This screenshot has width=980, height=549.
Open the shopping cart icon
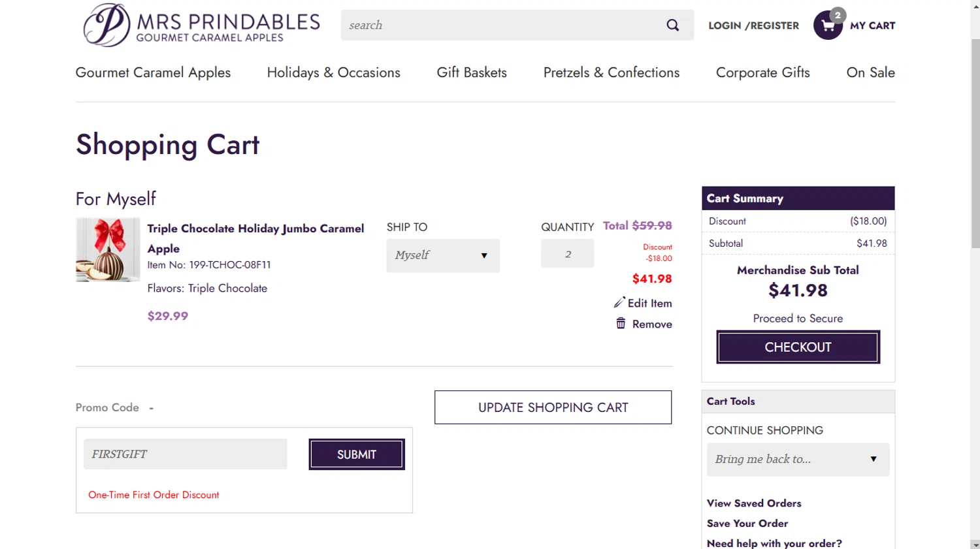(828, 25)
